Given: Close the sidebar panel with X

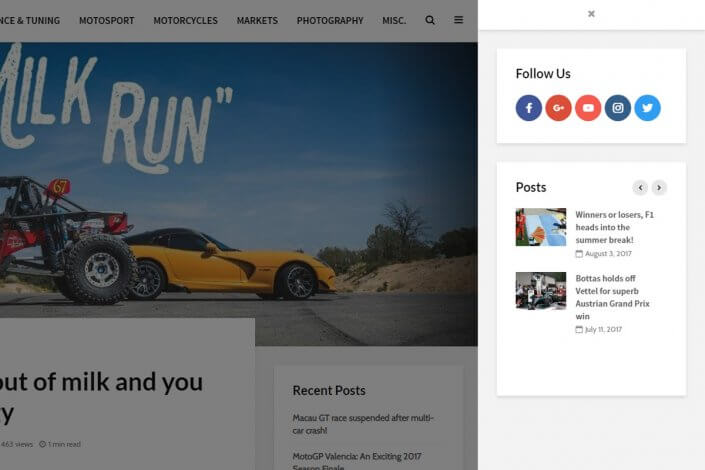Looking at the screenshot, I should 591,14.
